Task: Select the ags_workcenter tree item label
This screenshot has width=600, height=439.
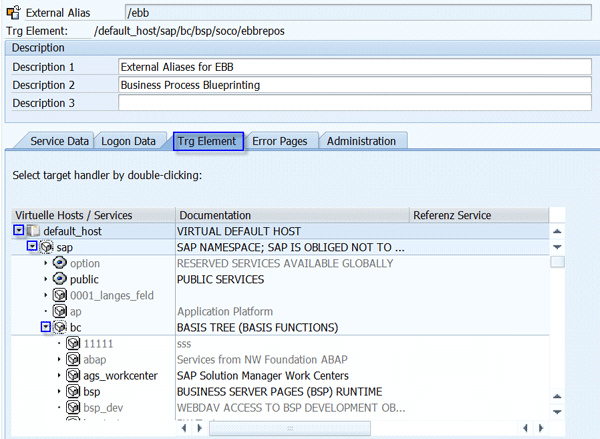Action: point(121,376)
